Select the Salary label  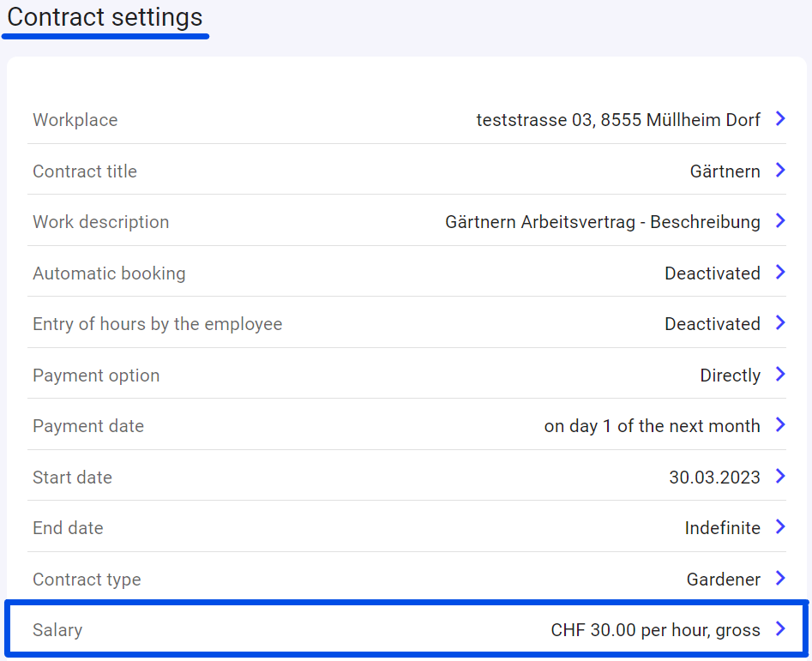pos(57,630)
